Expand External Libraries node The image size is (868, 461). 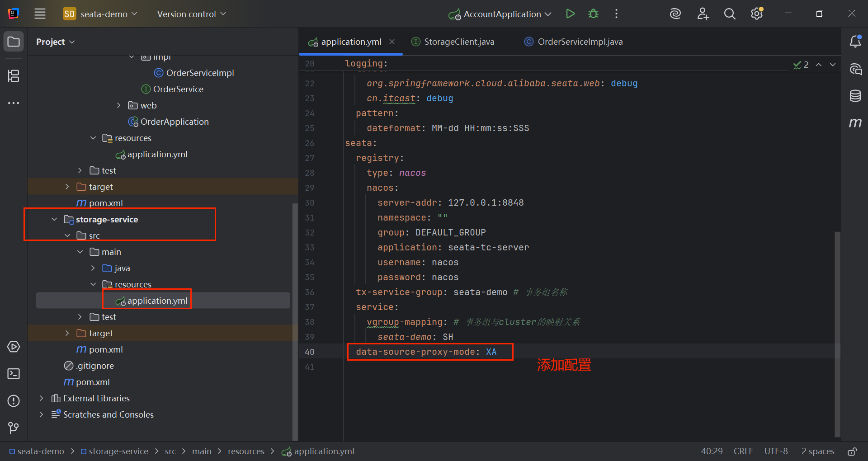[x=42, y=398]
